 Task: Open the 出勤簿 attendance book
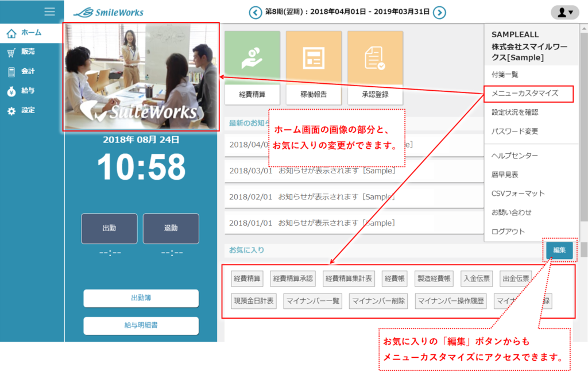pos(141,298)
